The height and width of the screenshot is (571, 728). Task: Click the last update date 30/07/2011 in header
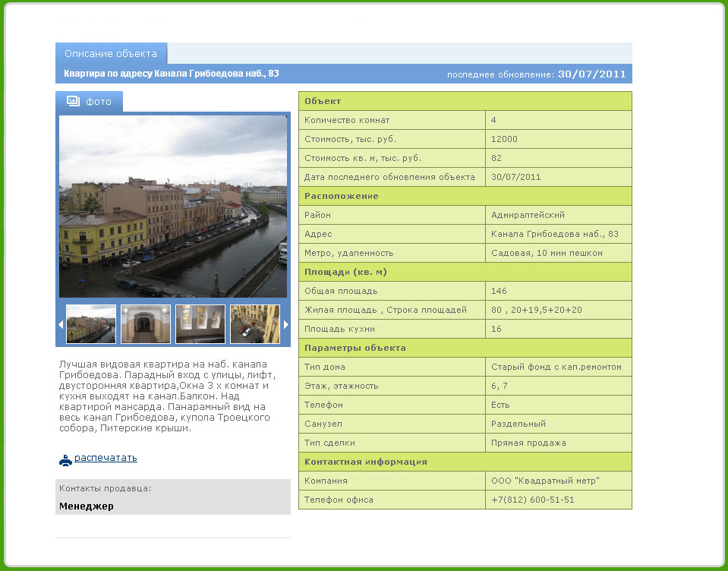pyautogui.click(x=591, y=74)
